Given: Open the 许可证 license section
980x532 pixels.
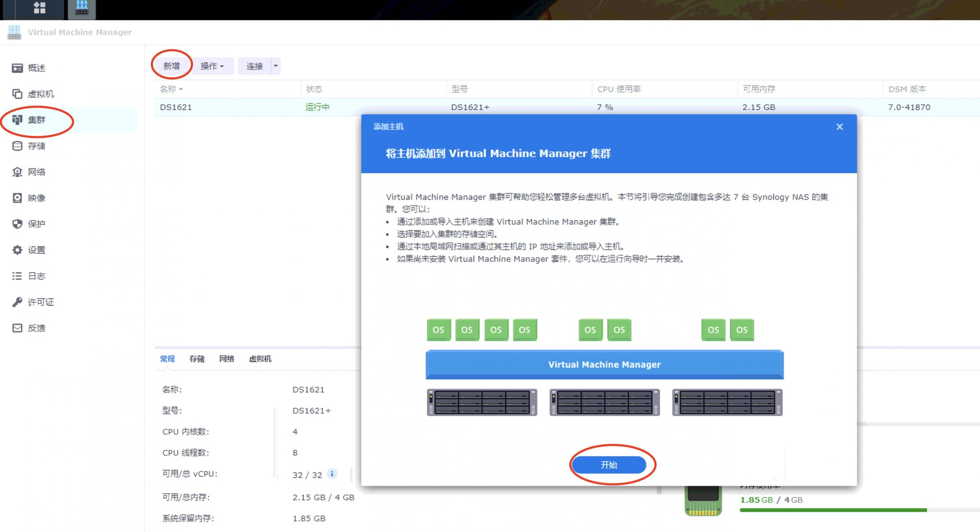Looking at the screenshot, I should pyautogui.click(x=41, y=302).
